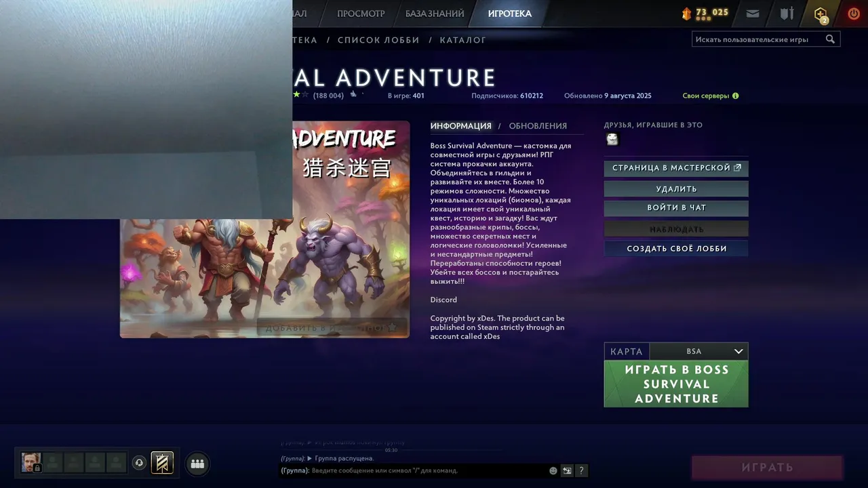Image resolution: width=868 pixels, height=488 pixels.
Task: Select the Информация tab
Action: (x=460, y=126)
